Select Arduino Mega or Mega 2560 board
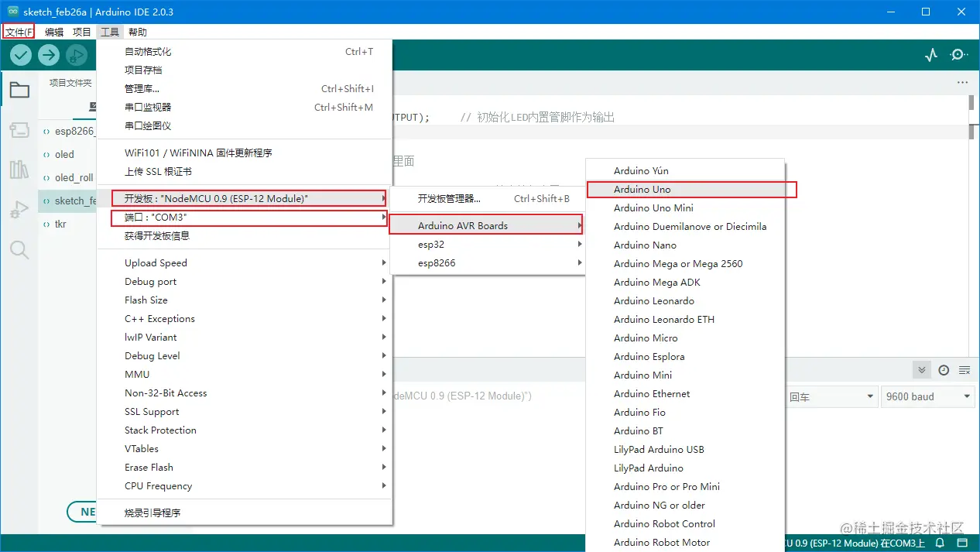Screen dimensions: 980x552 (685, 264)
